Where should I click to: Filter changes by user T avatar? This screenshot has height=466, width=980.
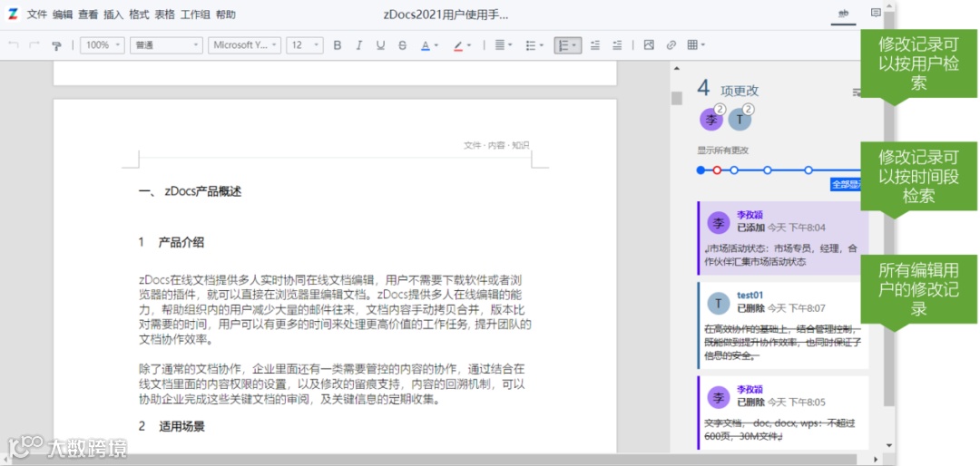coord(740,119)
